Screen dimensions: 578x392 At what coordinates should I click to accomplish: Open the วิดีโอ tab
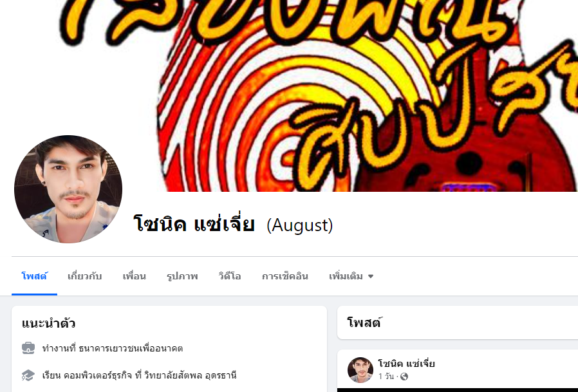click(x=230, y=276)
